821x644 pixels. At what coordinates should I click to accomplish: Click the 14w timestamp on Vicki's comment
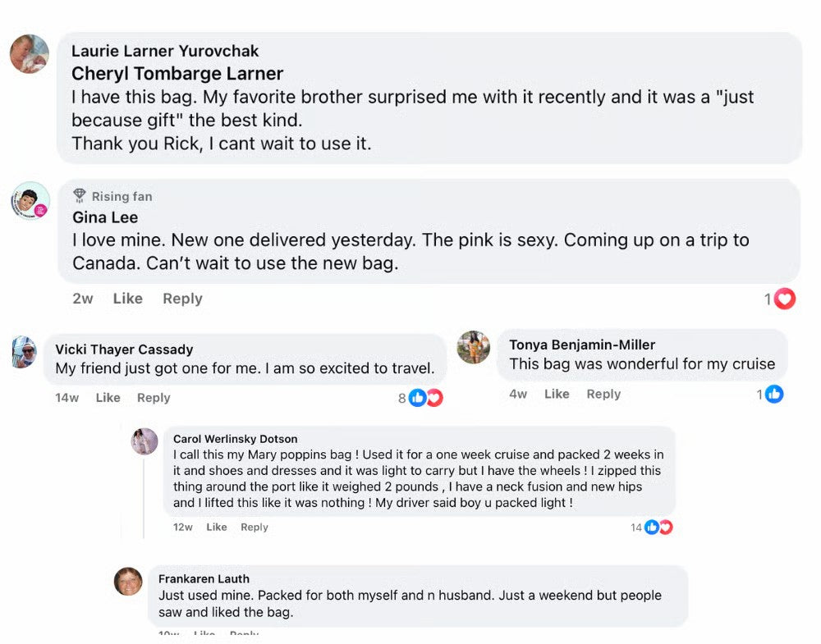pyautogui.click(x=67, y=398)
